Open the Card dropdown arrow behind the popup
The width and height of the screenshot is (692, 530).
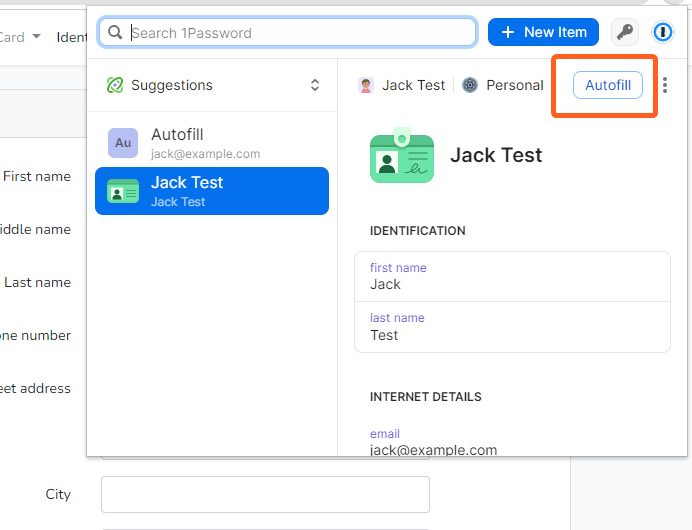tap(37, 37)
